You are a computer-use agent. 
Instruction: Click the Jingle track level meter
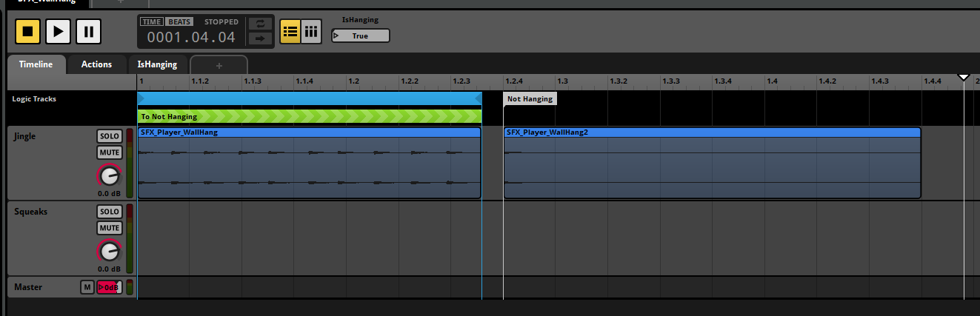(130, 163)
